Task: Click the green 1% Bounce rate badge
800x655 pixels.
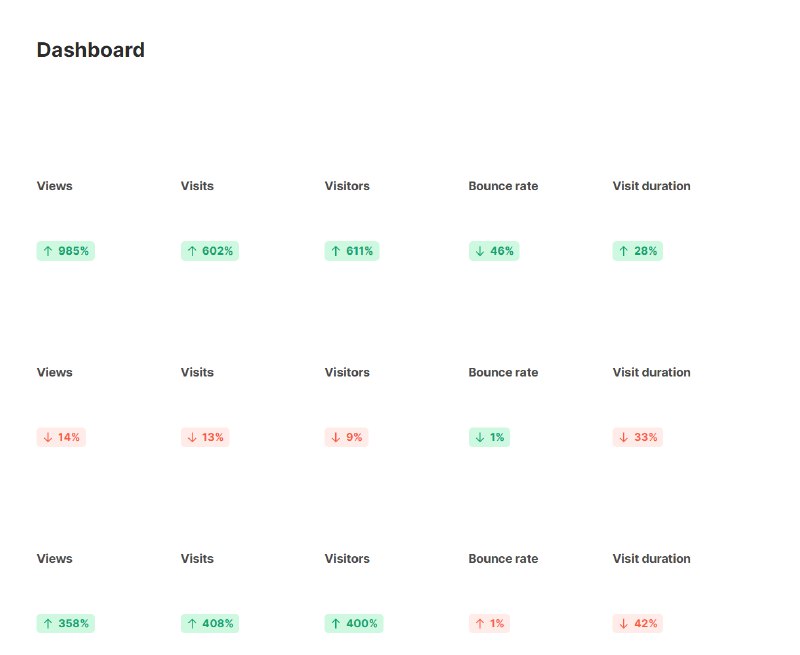Action: pyautogui.click(x=489, y=437)
